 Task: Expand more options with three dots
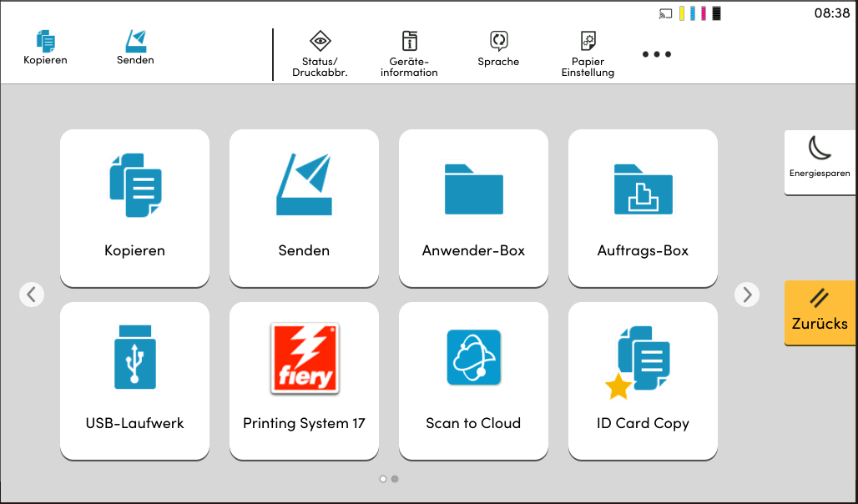pos(656,54)
